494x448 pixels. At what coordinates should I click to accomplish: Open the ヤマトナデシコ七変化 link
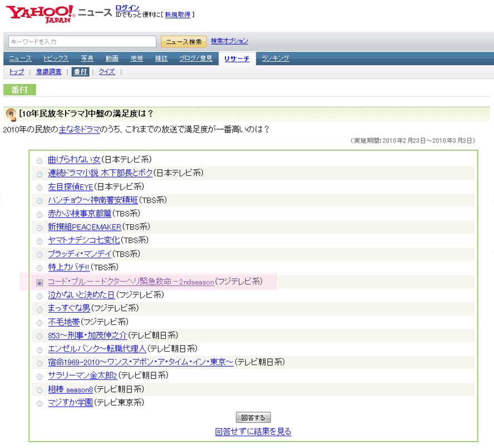click(x=84, y=240)
